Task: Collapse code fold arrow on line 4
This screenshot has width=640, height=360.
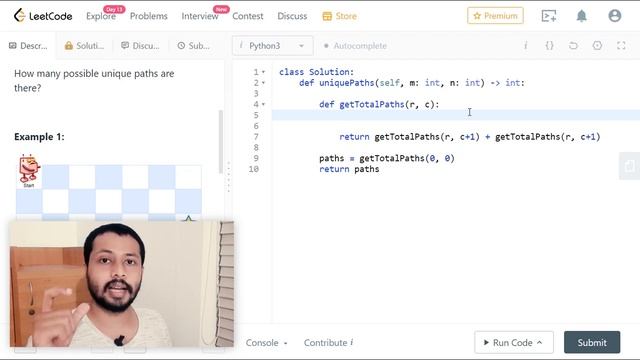Action: (x=263, y=104)
